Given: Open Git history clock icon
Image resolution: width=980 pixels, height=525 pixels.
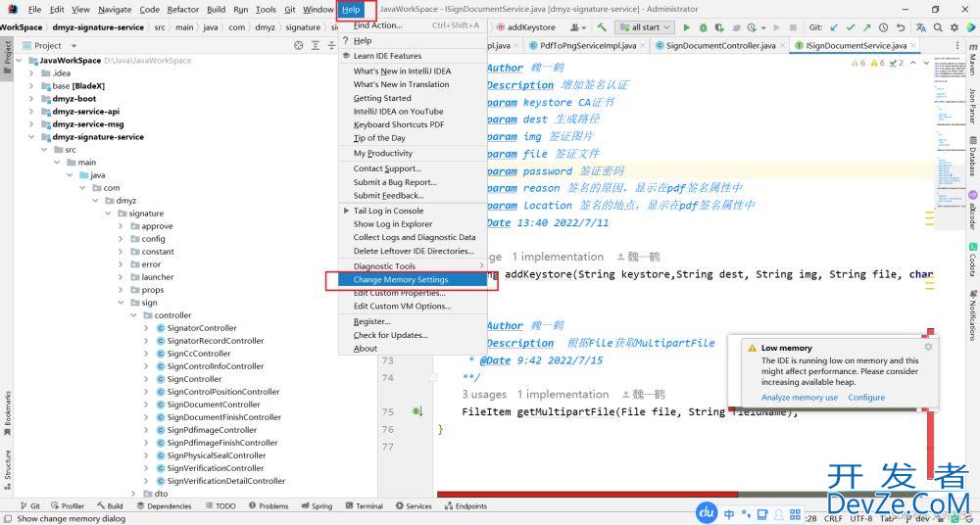Looking at the screenshot, I should pos(883,27).
